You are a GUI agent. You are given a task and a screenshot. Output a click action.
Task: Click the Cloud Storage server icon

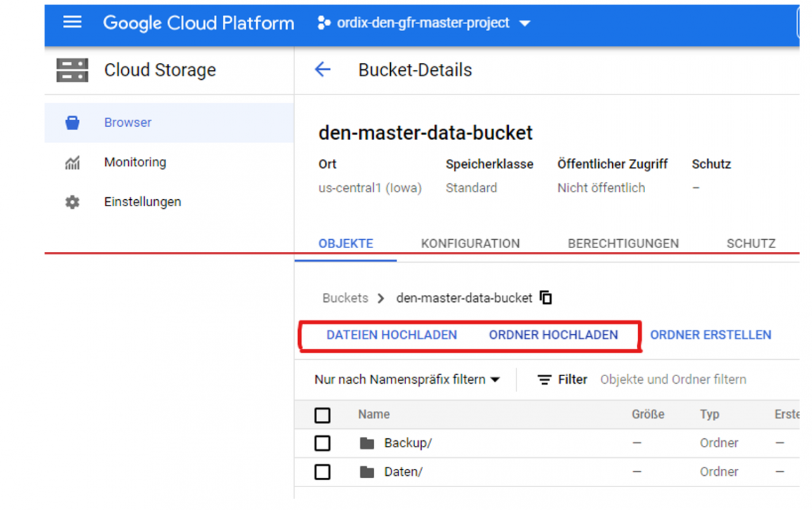[x=72, y=70]
